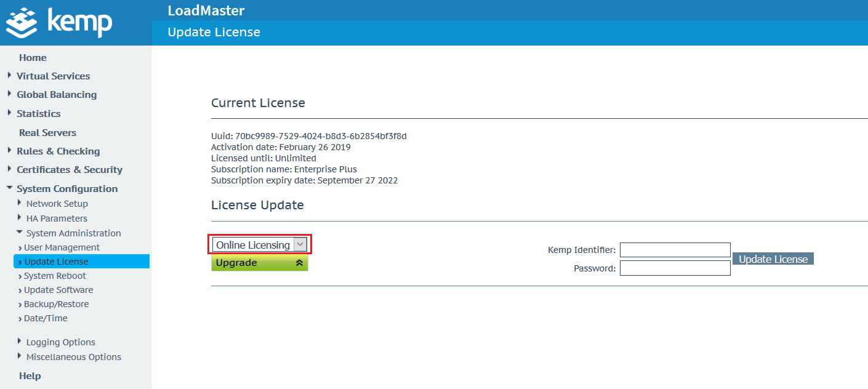This screenshot has width=868, height=389.
Task: Open Date/Time settings
Action: [46, 318]
